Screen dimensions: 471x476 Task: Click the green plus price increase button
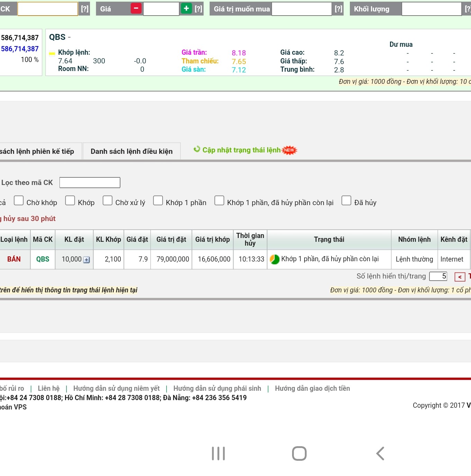[x=186, y=9]
